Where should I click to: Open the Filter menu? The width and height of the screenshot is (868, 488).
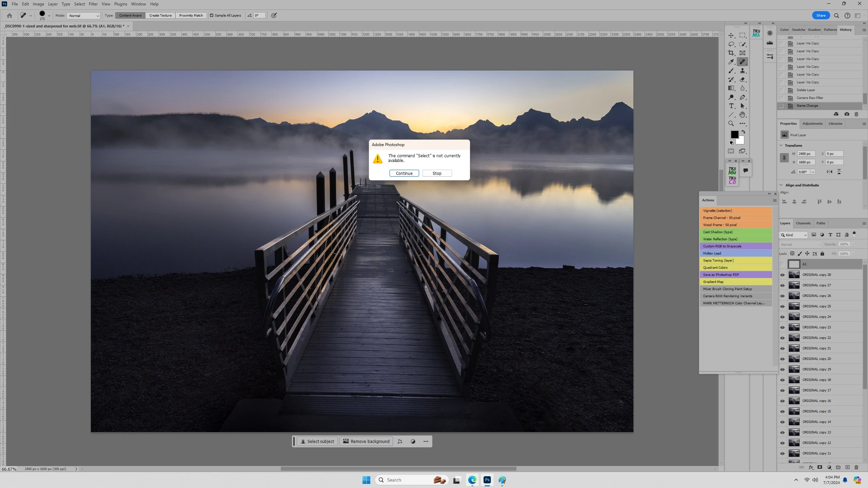pyautogui.click(x=93, y=4)
